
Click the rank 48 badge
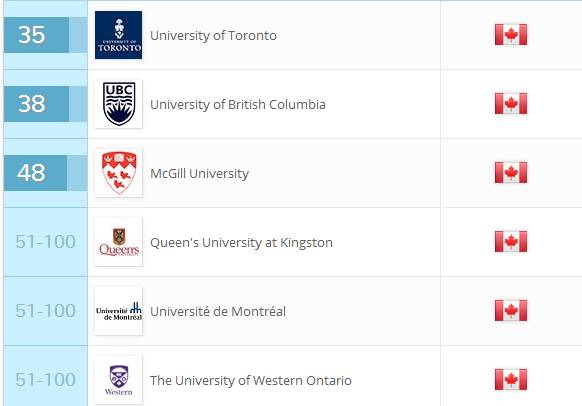tap(36, 173)
